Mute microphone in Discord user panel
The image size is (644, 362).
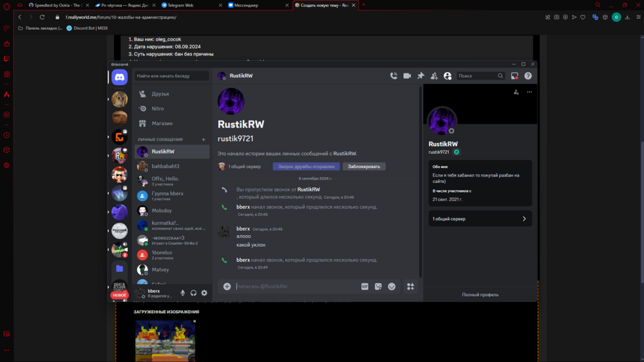[183, 293]
